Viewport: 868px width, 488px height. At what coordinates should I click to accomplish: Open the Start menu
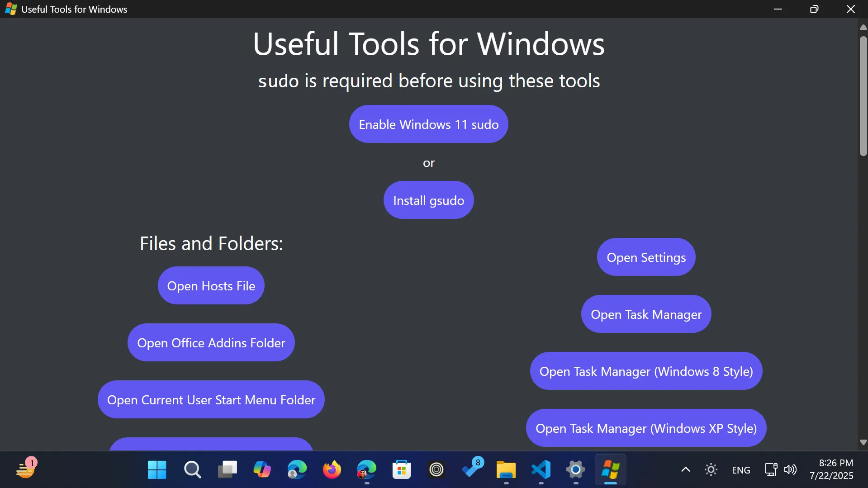157,469
